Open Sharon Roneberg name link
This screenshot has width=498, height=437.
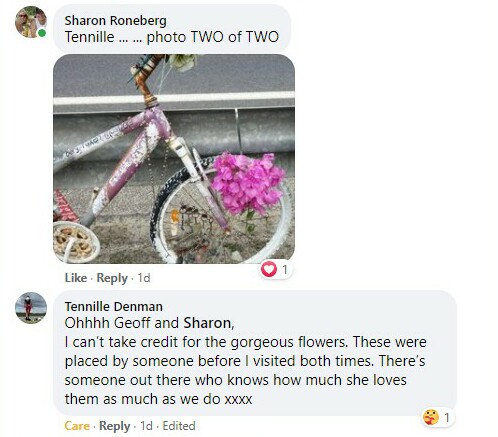click(x=115, y=21)
